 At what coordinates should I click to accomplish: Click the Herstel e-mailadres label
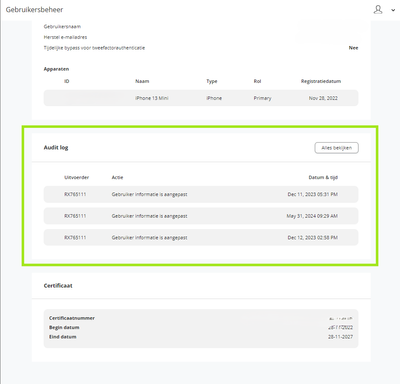(x=65, y=37)
